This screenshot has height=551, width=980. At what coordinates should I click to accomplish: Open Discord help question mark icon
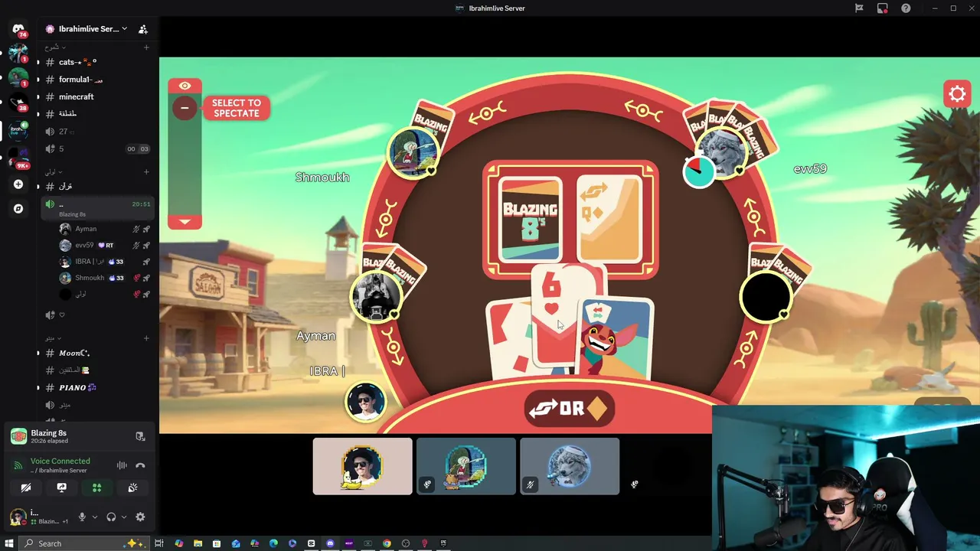point(906,8)
